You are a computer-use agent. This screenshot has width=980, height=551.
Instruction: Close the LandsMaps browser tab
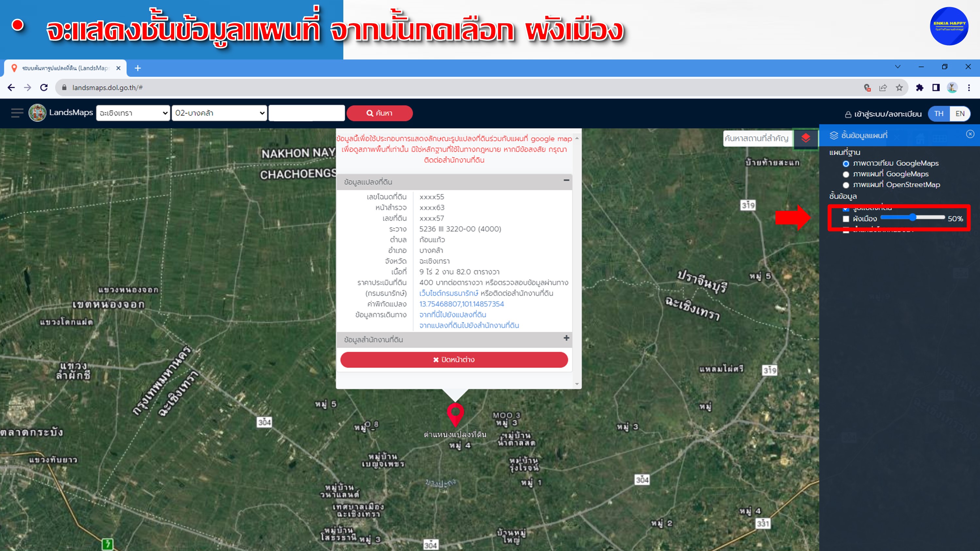click(118, 68)
